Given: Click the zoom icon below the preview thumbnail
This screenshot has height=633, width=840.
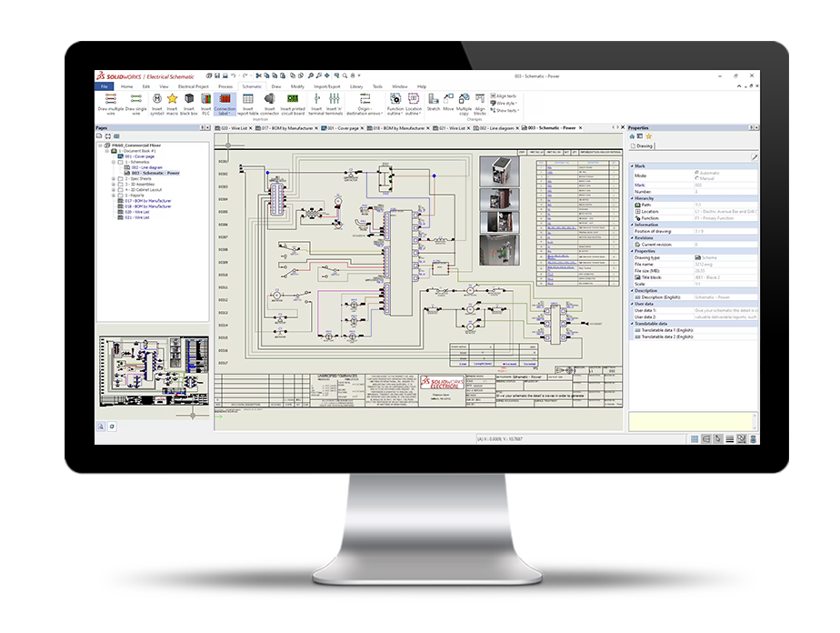Looking at the screenshot, I should [x=101, y=427].
